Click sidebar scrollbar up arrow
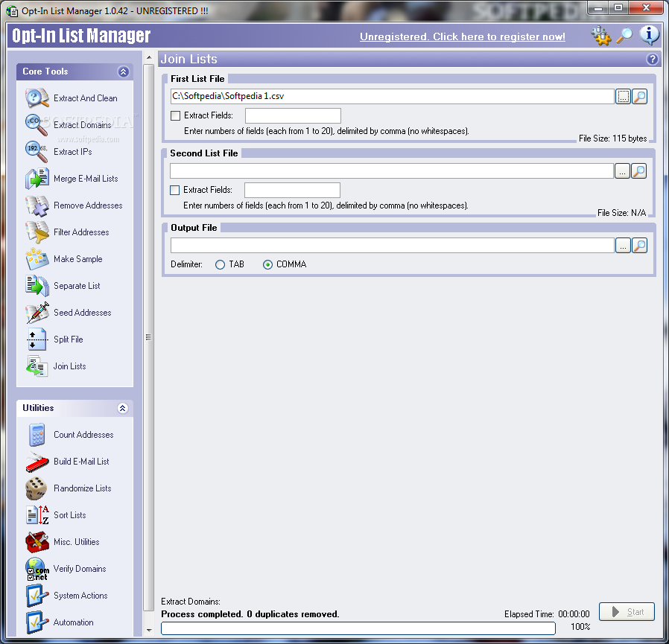 click(148, 57)
